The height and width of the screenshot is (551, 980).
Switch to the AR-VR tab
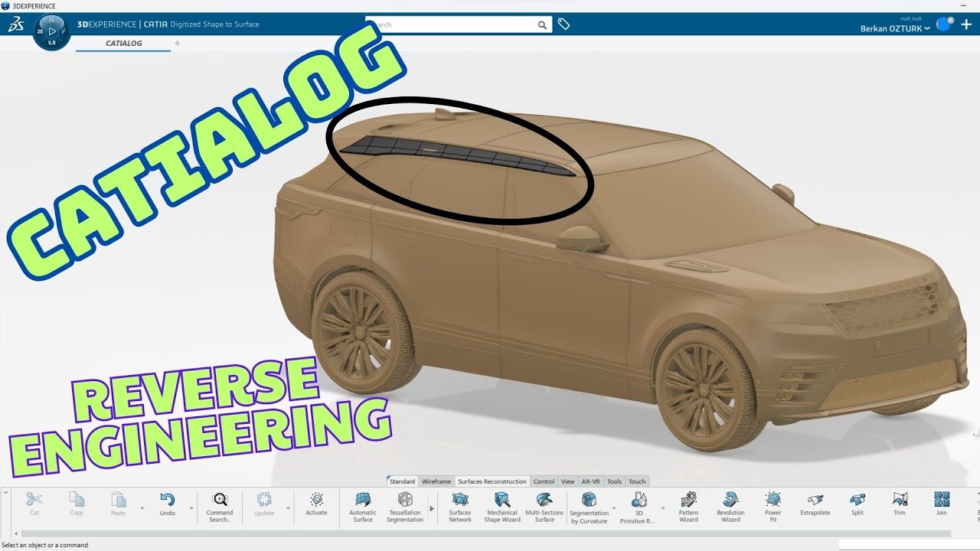[590, 481]
